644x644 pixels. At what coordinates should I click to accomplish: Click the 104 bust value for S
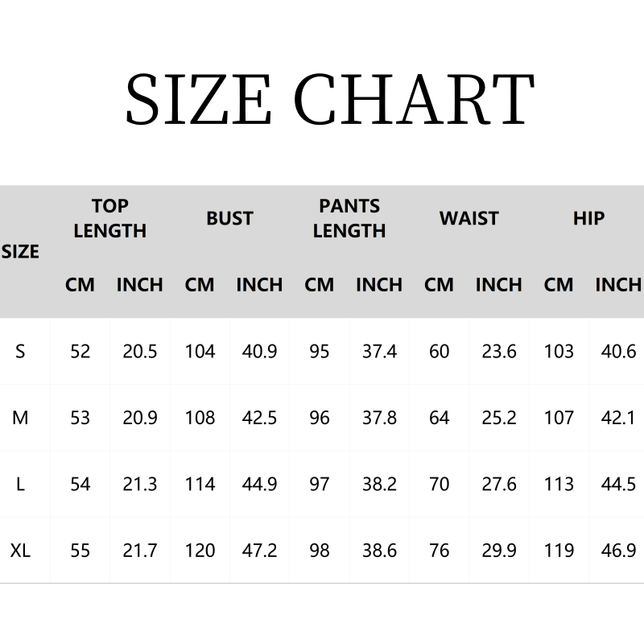[x=200, y=351]
